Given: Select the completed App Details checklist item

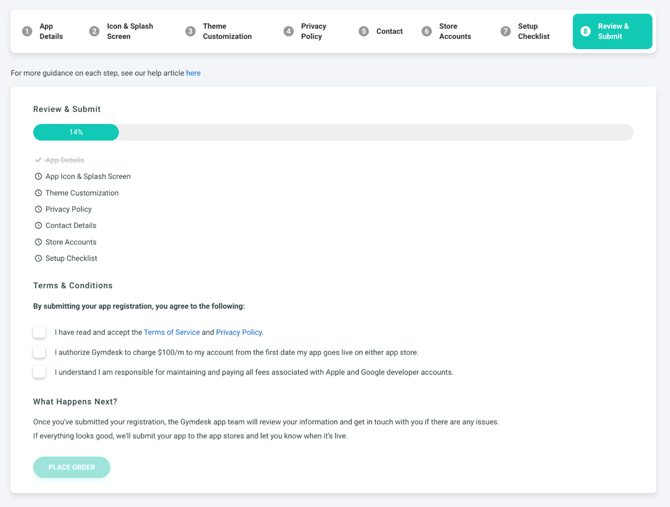Looking at the screenshot, I should click(64, 160).
